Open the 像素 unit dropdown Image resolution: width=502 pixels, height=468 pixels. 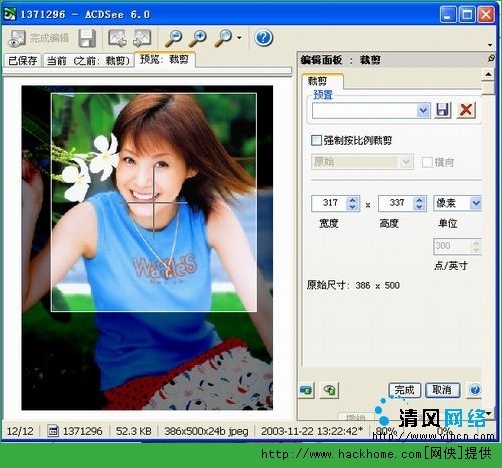pos(476,203)
